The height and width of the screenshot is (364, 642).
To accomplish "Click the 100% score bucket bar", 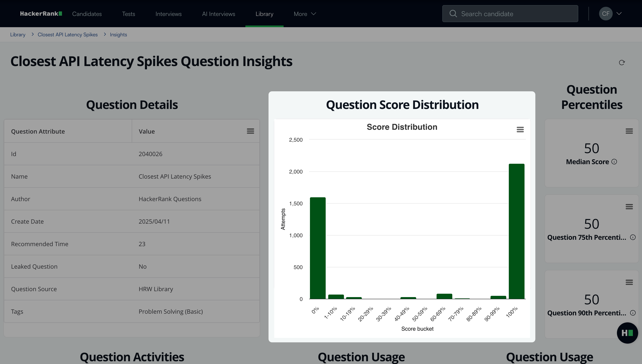I will point(516,231).
